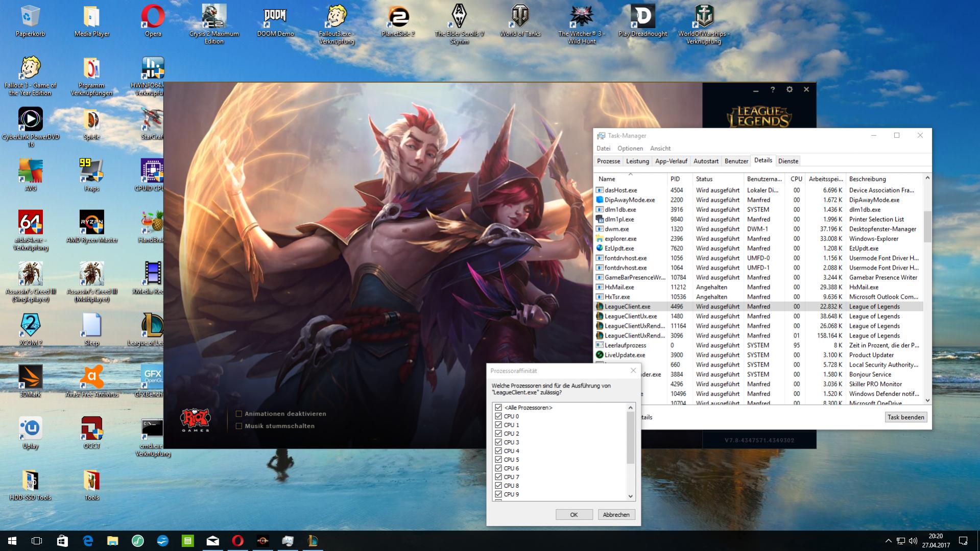Click the League client help question mark
Image resolution: width=980 pixels, height=551 pixels.
(x=773, y=89)
